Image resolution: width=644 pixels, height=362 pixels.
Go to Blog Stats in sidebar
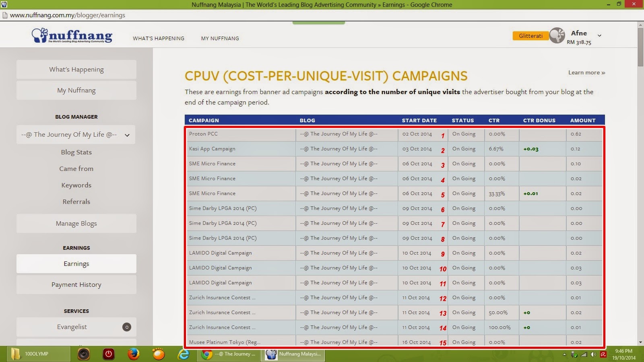pos(76,152)
